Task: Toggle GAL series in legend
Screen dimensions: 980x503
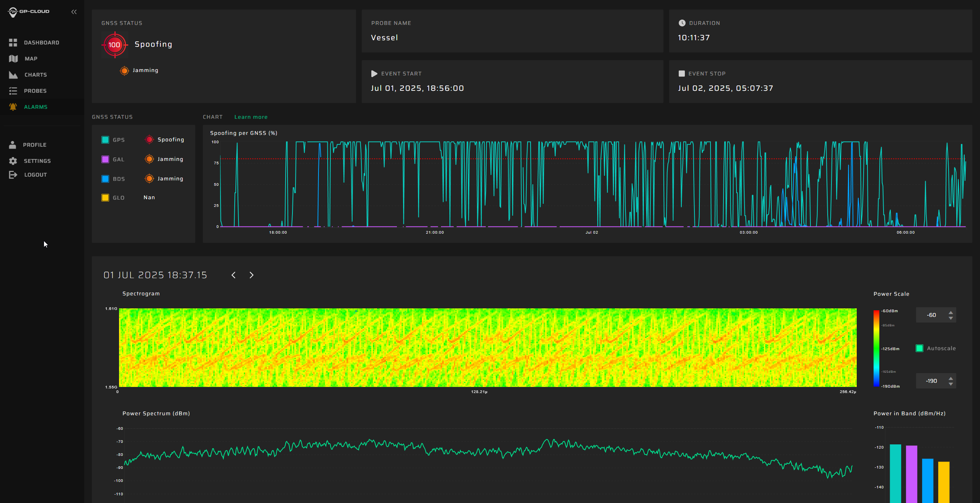Action: [105, 159]
